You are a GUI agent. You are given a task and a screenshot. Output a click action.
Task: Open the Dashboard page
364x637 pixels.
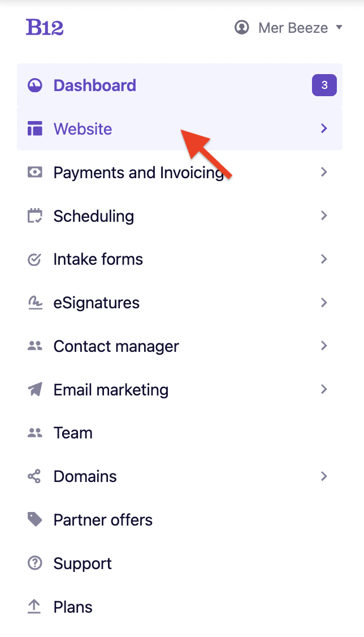pyautogui.click(x=94, y=85)
